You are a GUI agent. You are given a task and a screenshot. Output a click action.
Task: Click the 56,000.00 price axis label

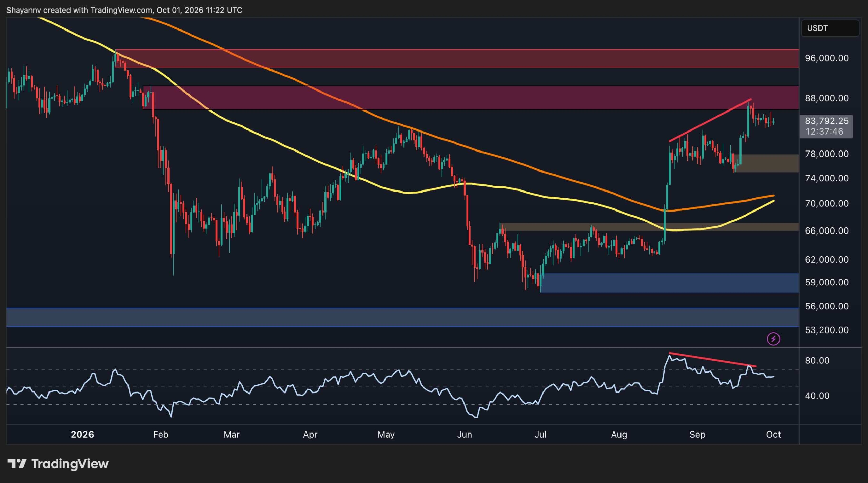[827, 306]
